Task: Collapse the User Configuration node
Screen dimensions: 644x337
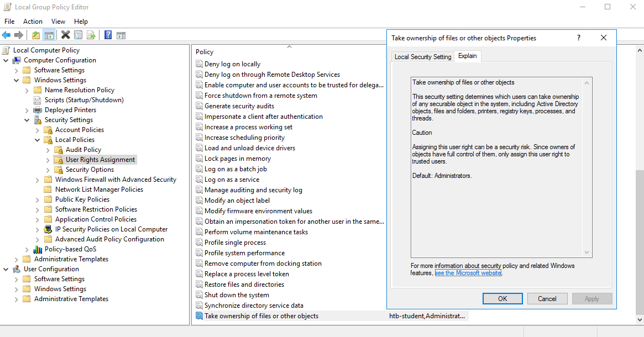Action: point(6,269)
